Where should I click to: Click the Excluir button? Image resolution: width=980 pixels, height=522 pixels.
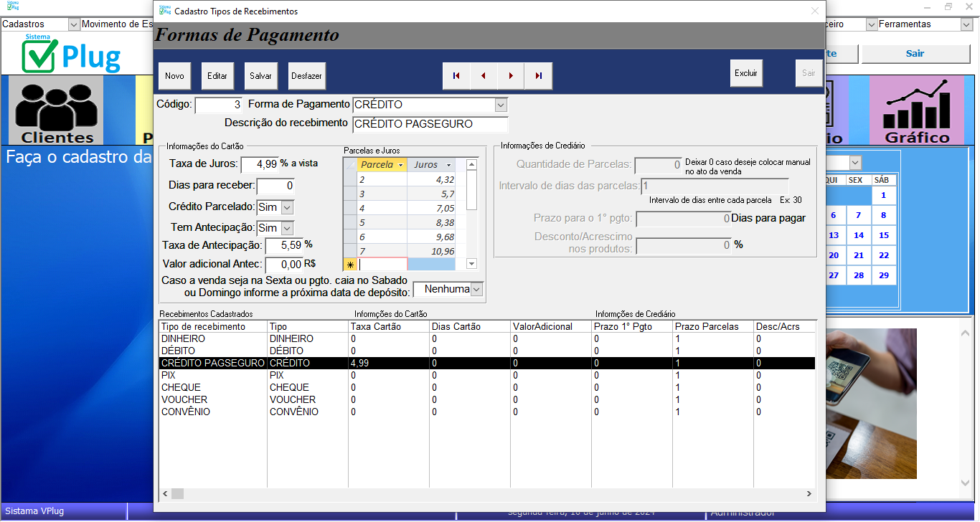pos(746,73)
